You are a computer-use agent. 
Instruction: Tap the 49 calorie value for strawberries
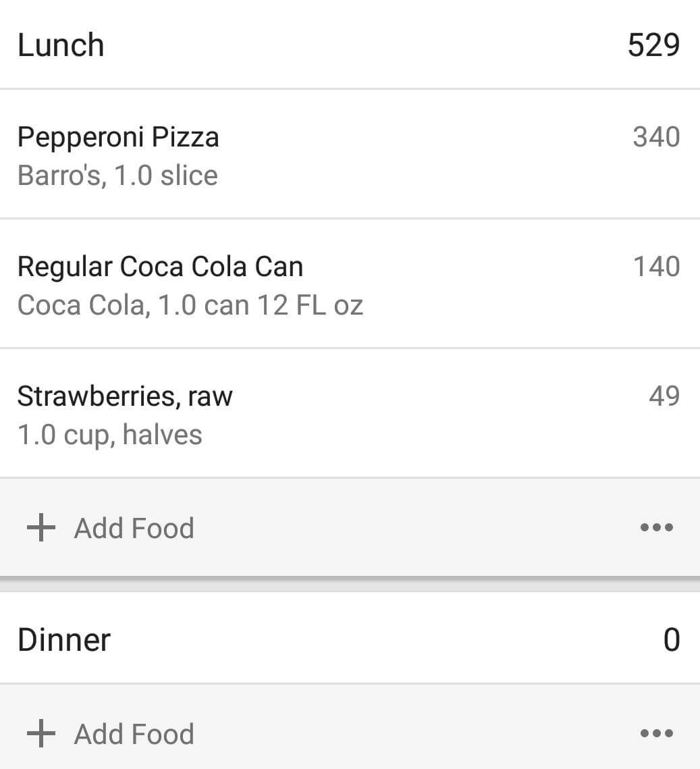(x=664, y=396)
